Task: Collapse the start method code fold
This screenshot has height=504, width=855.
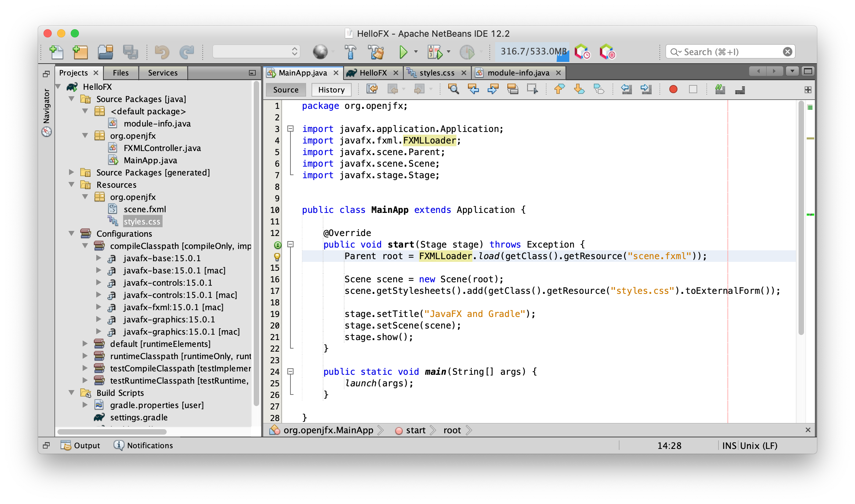Action: pos(290,244)
